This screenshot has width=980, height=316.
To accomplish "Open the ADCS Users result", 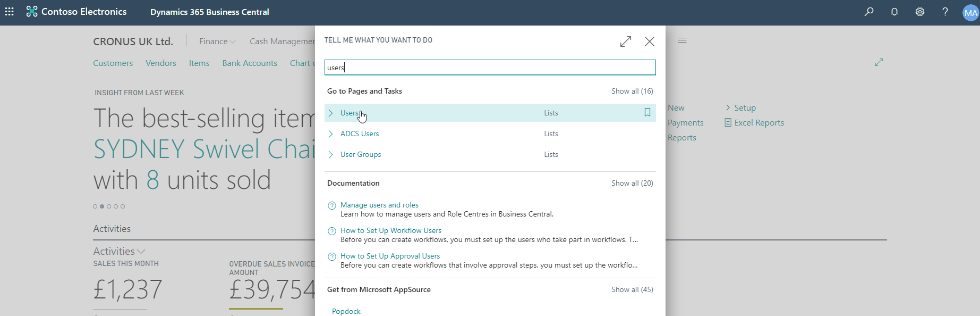I will point(360,134).
